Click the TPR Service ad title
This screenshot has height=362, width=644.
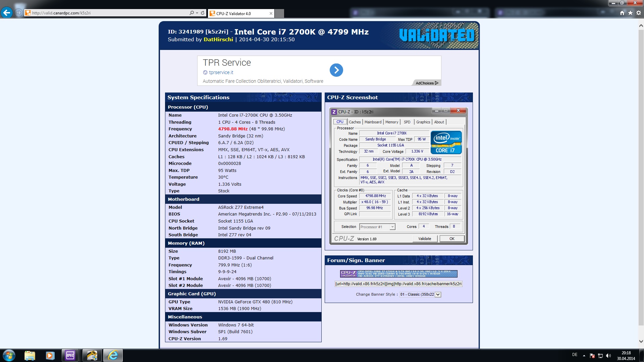pos(227,63)
